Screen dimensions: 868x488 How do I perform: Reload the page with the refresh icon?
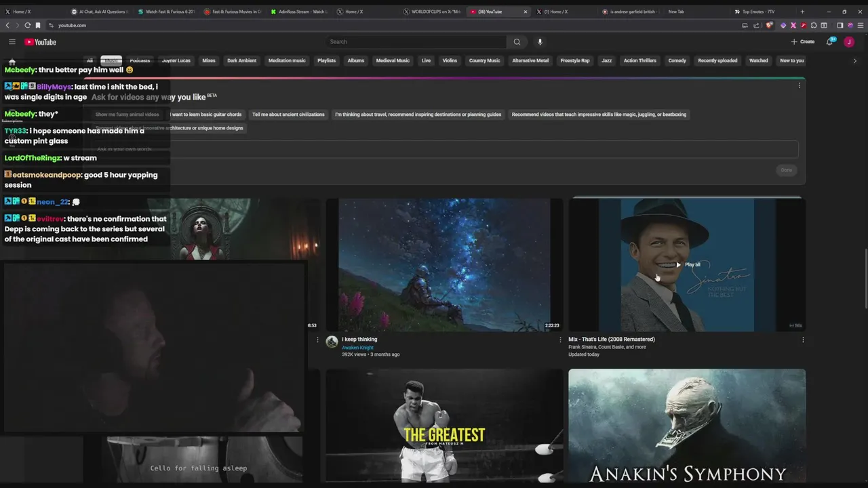[x=27, y=25]
